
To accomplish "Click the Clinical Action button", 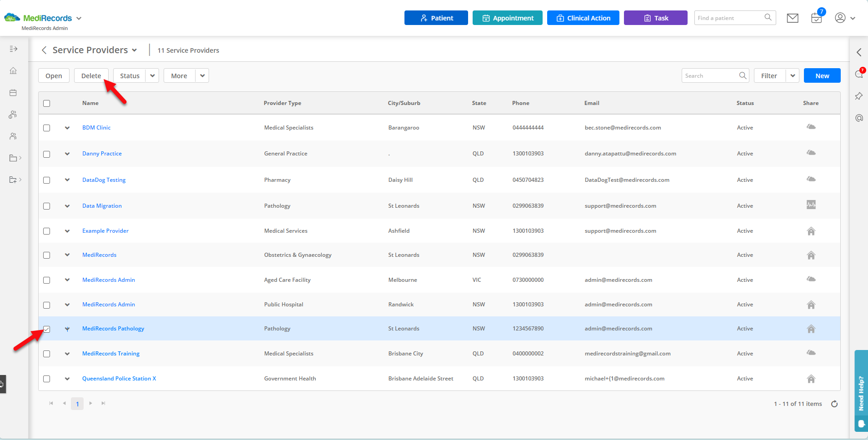I will click(583, 18).
